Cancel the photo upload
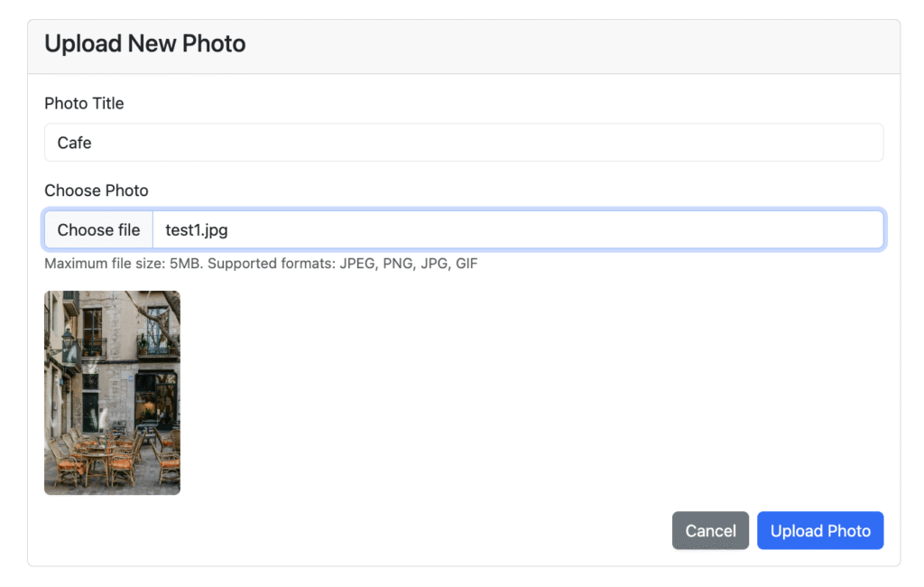Viewport: 924px width, 587px height. (x=710, y=531)
